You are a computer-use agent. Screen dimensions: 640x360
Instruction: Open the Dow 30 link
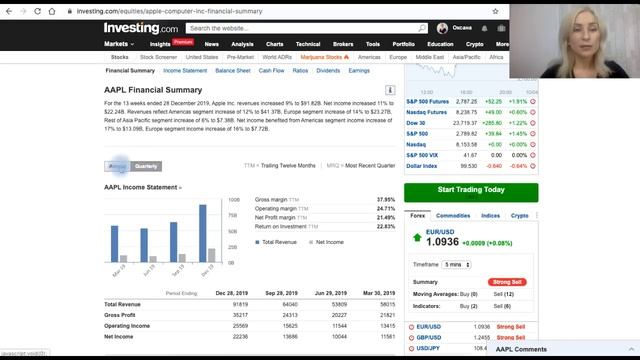(416, 123)
